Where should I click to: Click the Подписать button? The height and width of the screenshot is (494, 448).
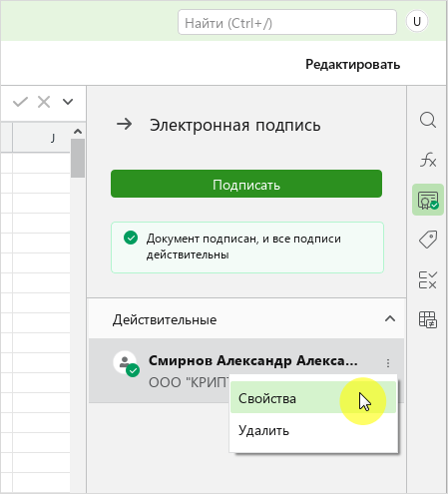pos(246,184)
